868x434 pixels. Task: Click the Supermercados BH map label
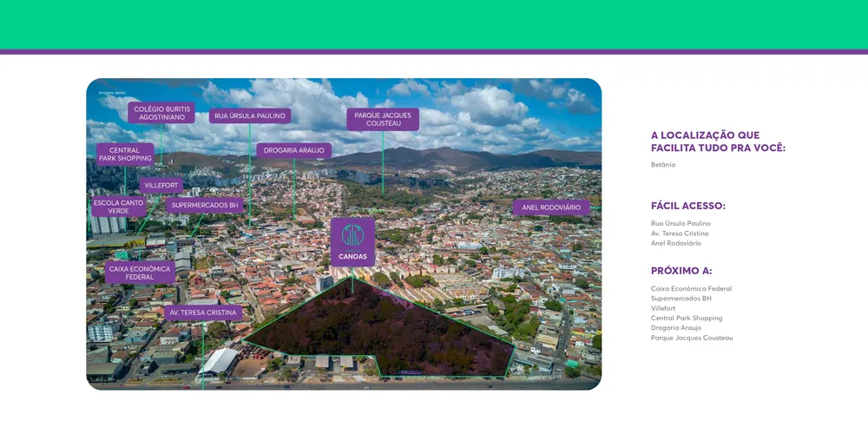(205, 206)
